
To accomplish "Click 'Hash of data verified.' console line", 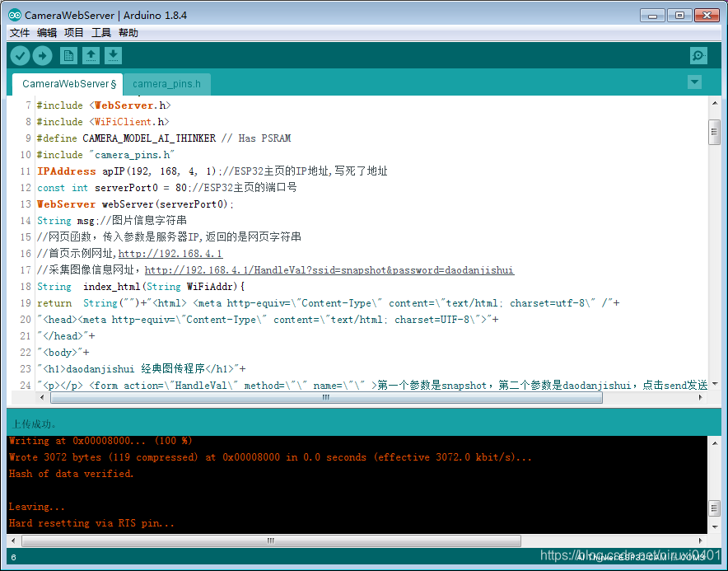I will [71, 474].
